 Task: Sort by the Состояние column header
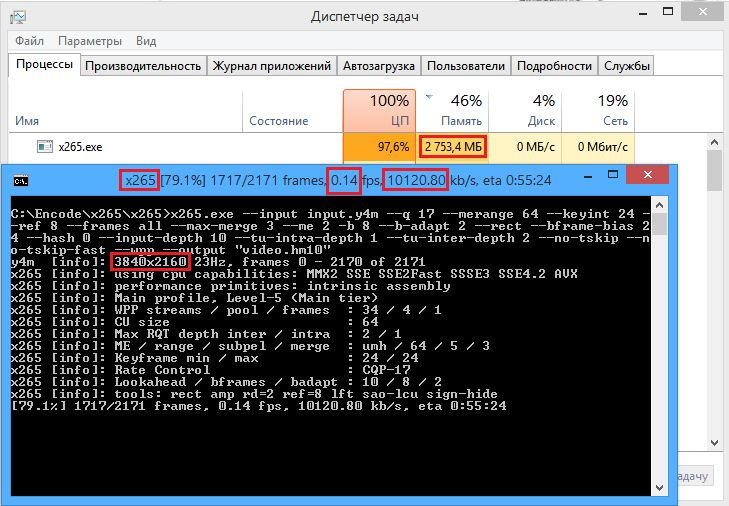point(293,112)
